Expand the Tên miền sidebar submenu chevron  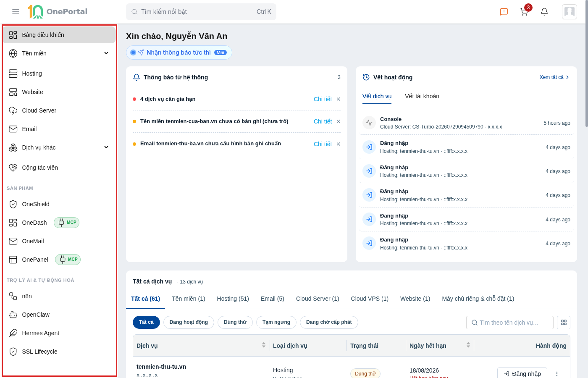point(106,53)
